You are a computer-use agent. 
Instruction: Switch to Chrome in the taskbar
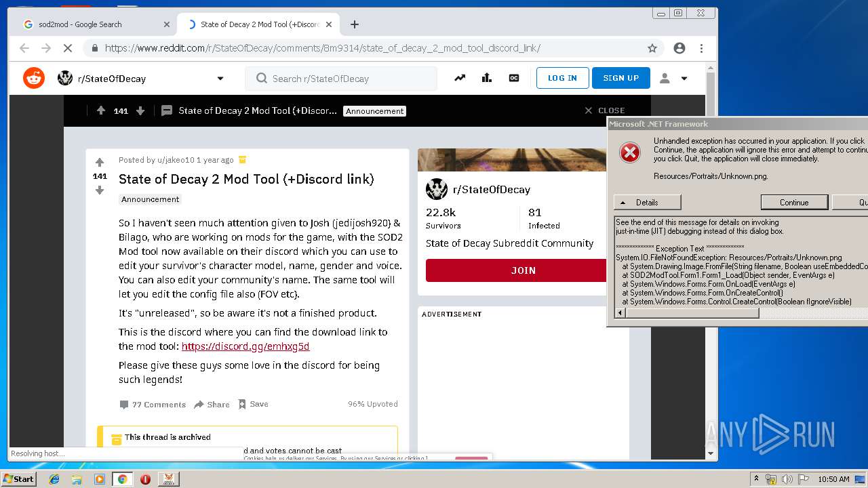[x=122, y=479]
